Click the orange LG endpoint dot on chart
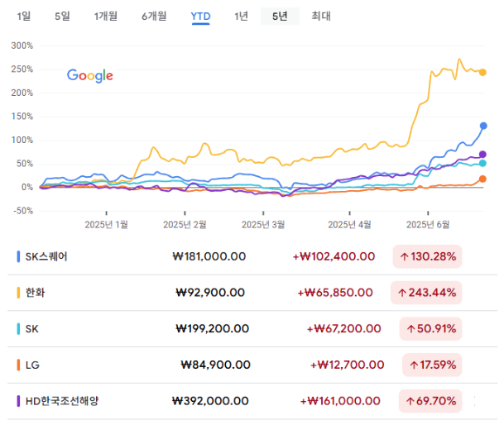The image size is (504, 425). point(482,179)
